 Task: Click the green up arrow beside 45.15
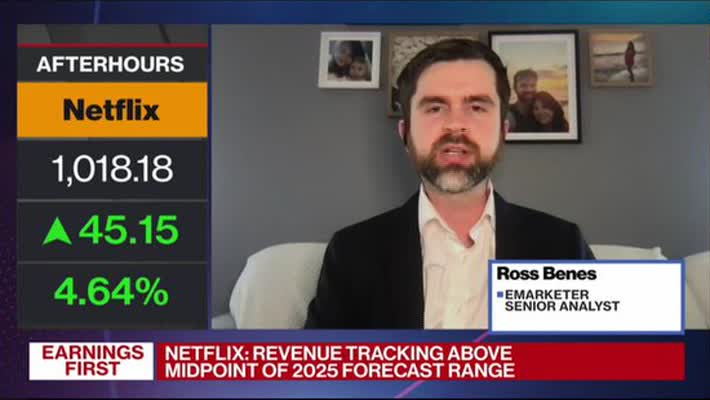(x=57, y=231)
